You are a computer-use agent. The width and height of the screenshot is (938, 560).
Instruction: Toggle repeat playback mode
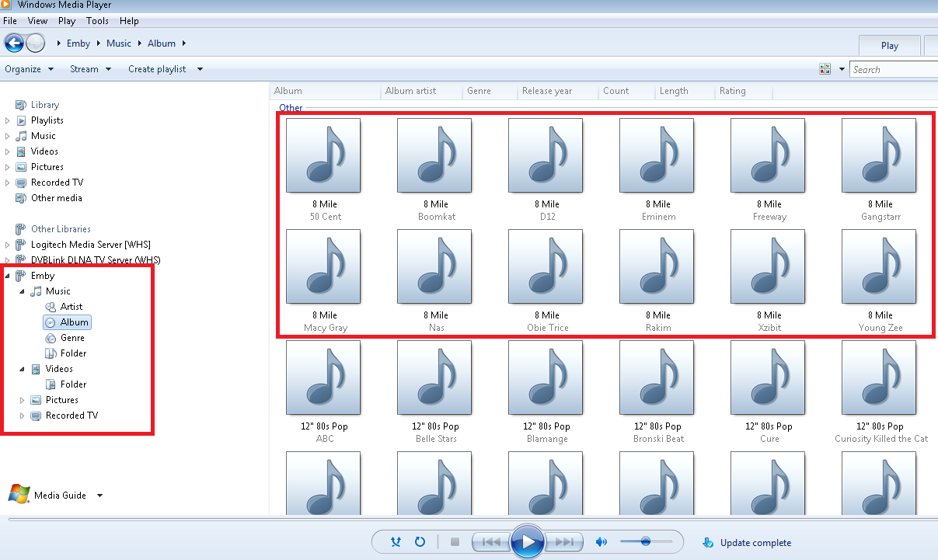click(420, 542)
